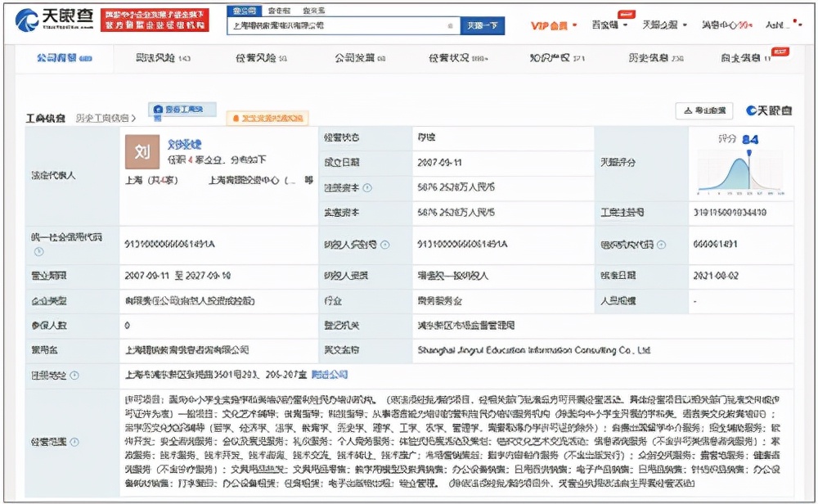Click the English name Shanghai Education Information Consulting
Viewport: 818px width, 504px height.
click(x=533, y=350)
